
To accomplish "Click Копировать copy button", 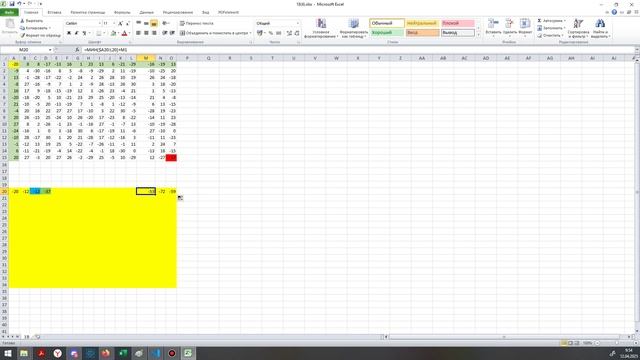I will click(x=35, y=28).
